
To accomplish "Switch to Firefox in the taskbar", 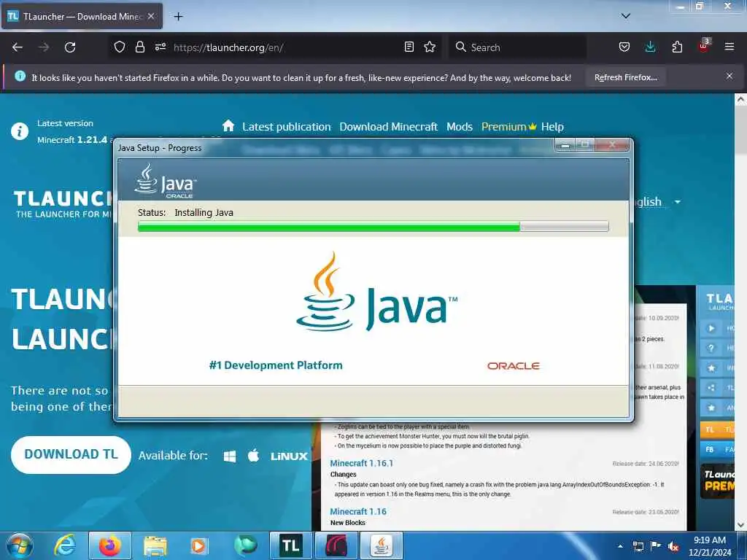I will pos(109,545).
